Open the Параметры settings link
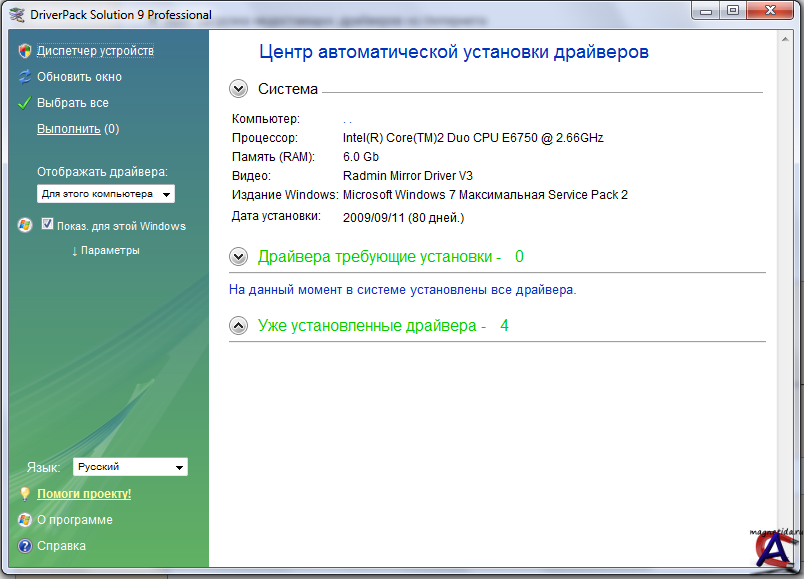804x579 pixels. coord(105,251)
